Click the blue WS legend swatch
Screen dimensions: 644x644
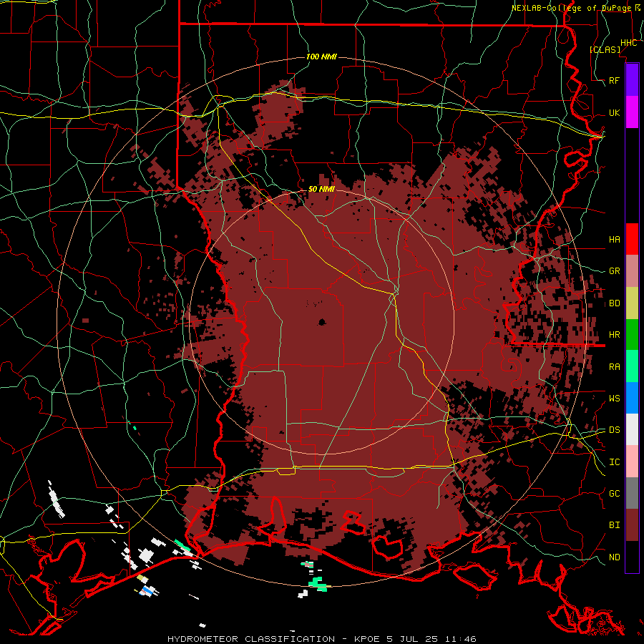click(632, 398)
